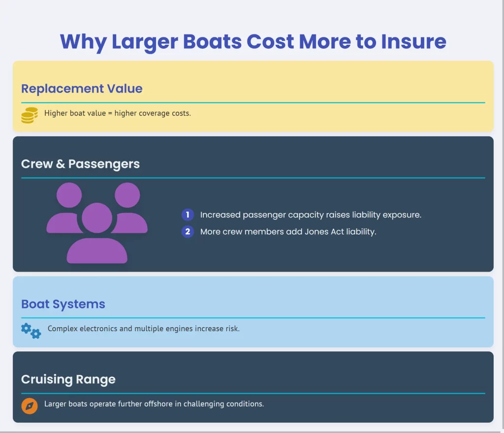Select the Boat Systems heading
The width and height of the screenshot is (504, 433).
click(x=63, y=304)
